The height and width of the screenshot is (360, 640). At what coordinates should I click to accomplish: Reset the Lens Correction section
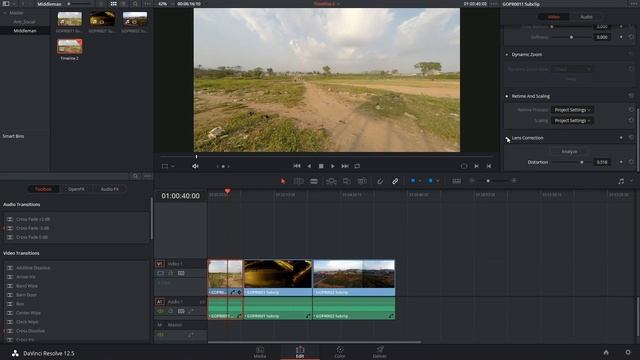pyautogui.click(x=631, y=138)
